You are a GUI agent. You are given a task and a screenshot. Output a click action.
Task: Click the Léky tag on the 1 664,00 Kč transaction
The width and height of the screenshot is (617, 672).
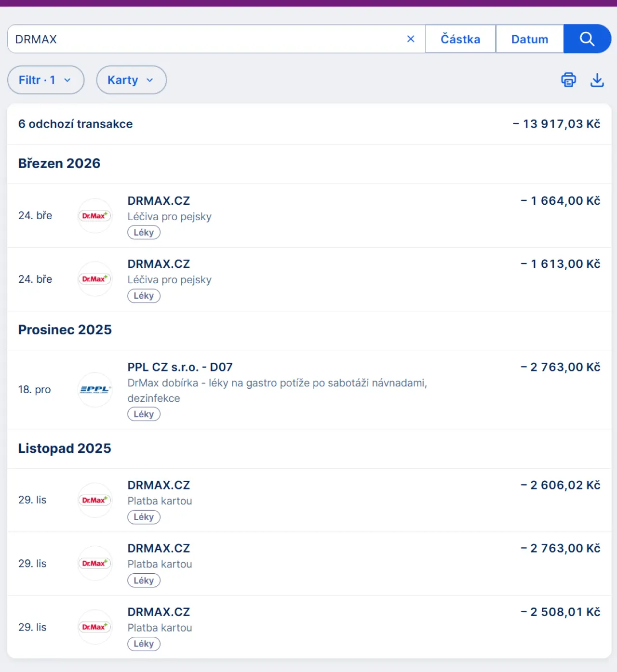[x=144, y=232]
